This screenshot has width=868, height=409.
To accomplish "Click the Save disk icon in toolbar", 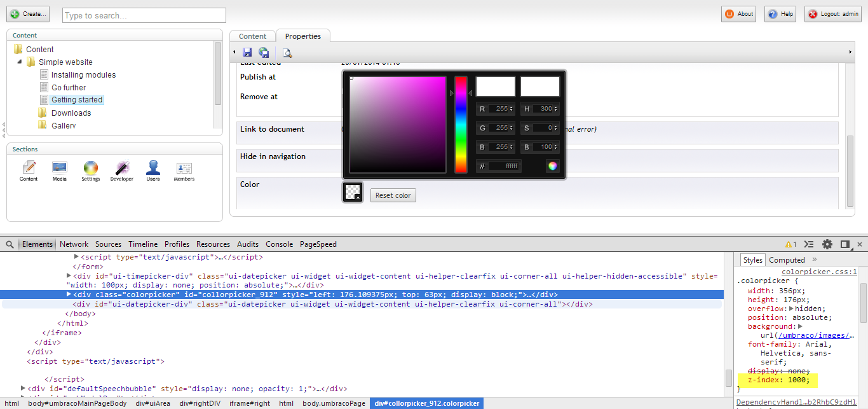I will click(x=247, y=53).
